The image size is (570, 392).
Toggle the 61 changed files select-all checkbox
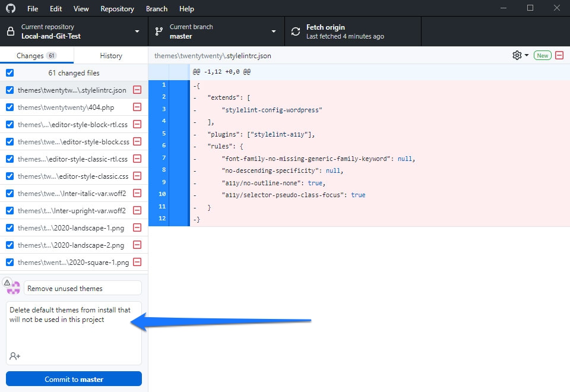(x=10, y=72)
